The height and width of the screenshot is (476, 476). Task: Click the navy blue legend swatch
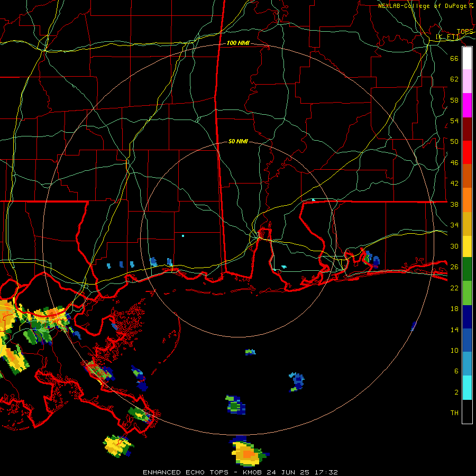(x=467, y=317)
